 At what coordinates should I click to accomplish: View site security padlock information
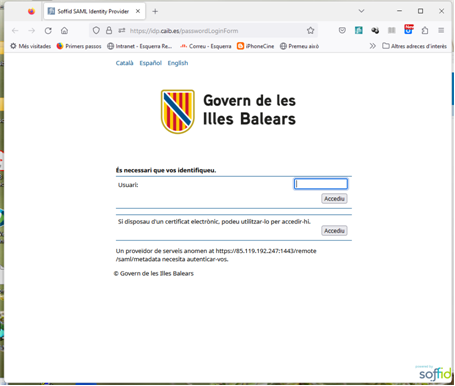coord(109,31)
